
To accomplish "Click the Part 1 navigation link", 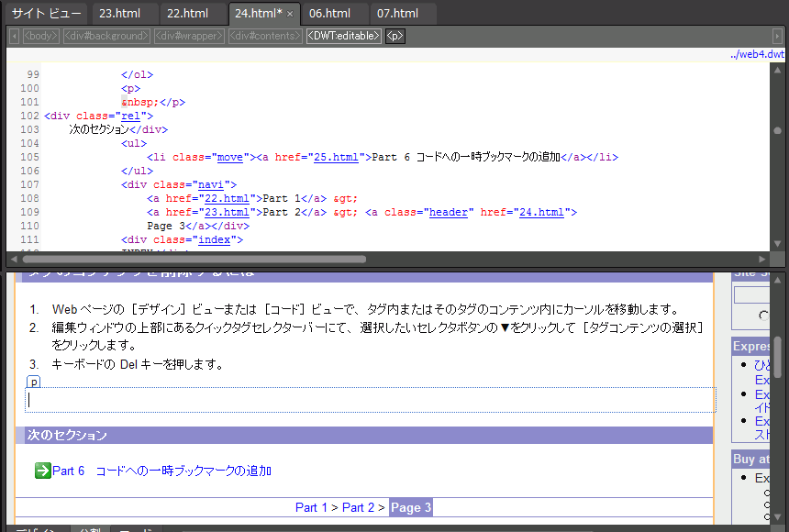I will click(311, 507).
